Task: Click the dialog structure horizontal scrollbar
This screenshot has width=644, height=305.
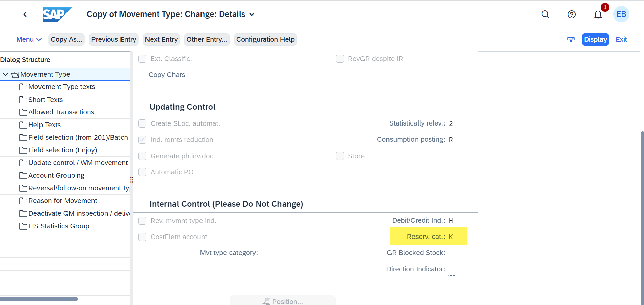Action: [x=39, y=299]
